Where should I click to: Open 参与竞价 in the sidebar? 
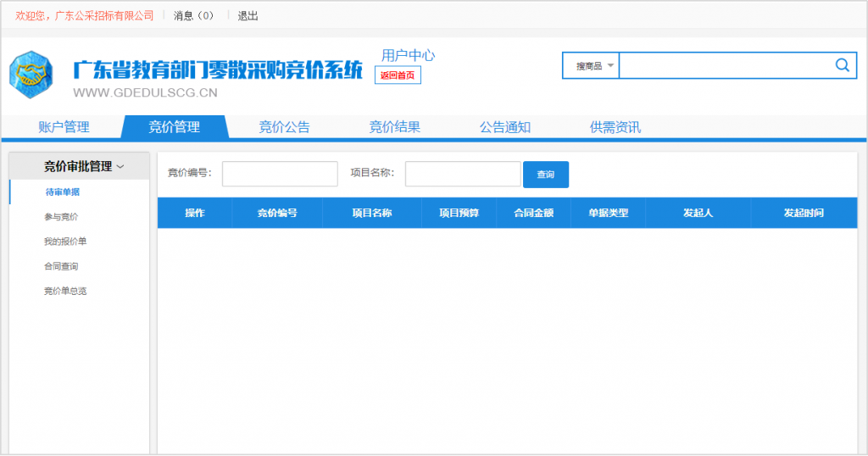(x=61, y=217)
